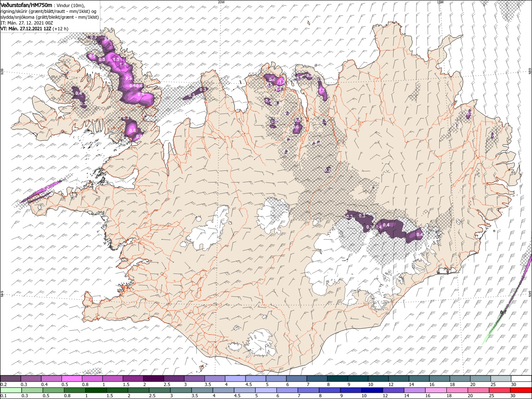Click the 12 violet swatch in the bottom legend row
The image size is (532, 399).
(x=393, y=390)
